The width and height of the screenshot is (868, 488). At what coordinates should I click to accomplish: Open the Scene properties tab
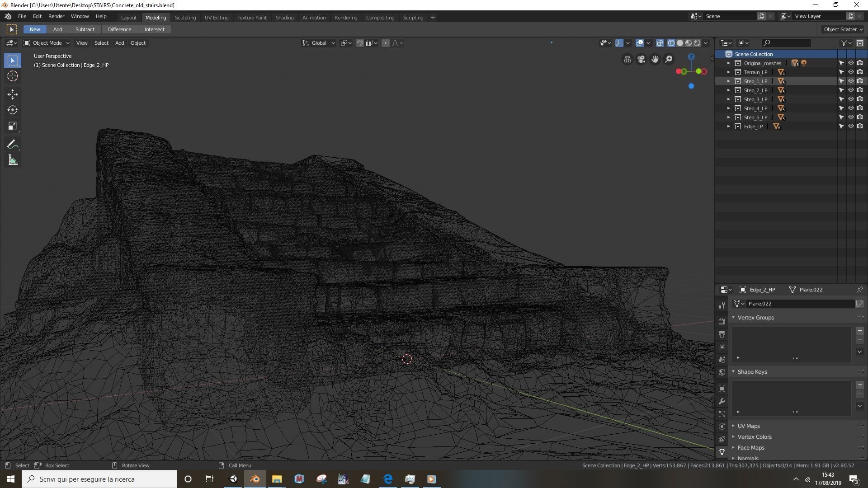(x=722, y=359)
